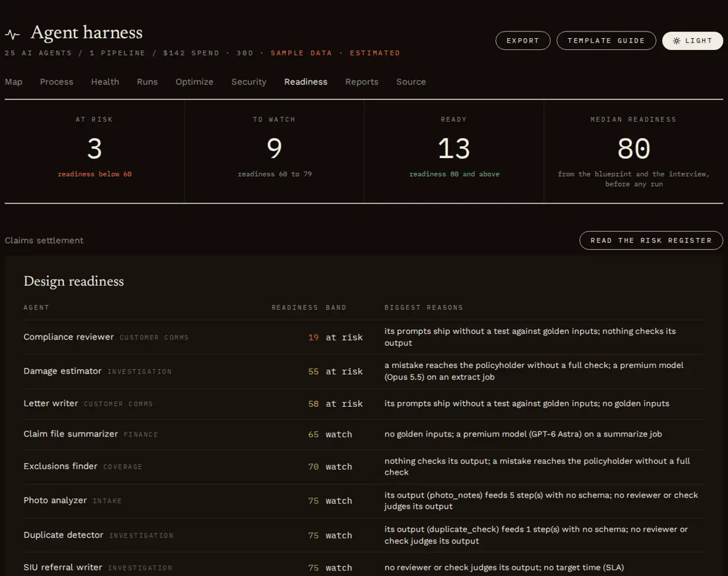Click the reason mentioning GPT-6 Astra
728x576 pixels.
(523, 435)
